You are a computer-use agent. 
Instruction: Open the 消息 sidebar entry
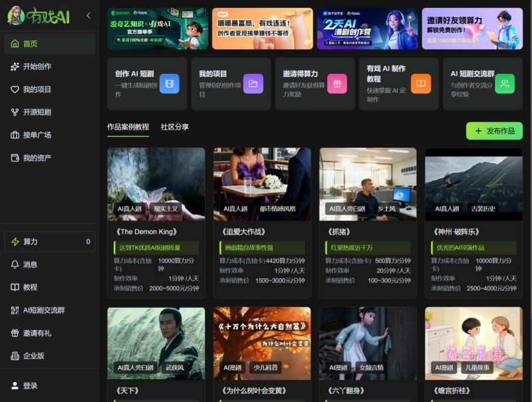(49, 264)
